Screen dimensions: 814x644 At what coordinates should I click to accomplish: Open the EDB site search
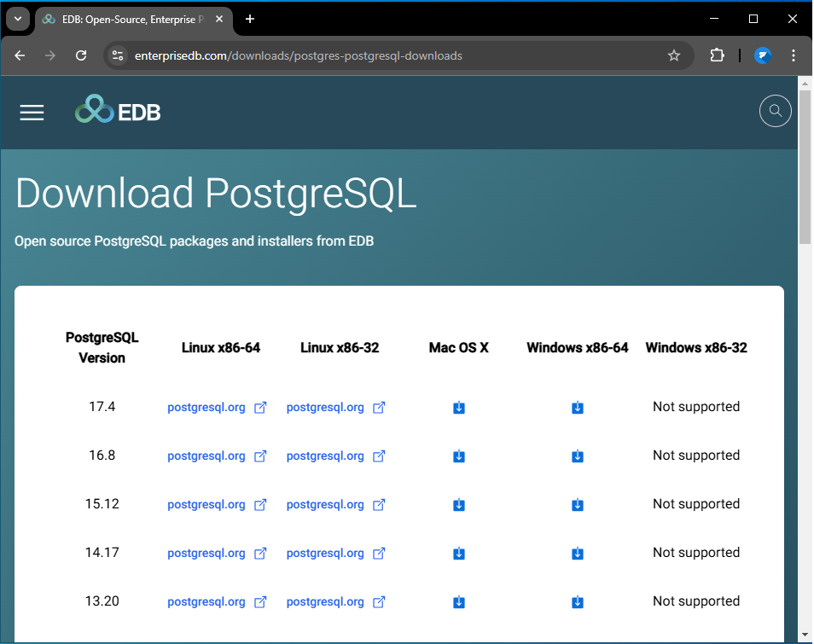[775, 111]
